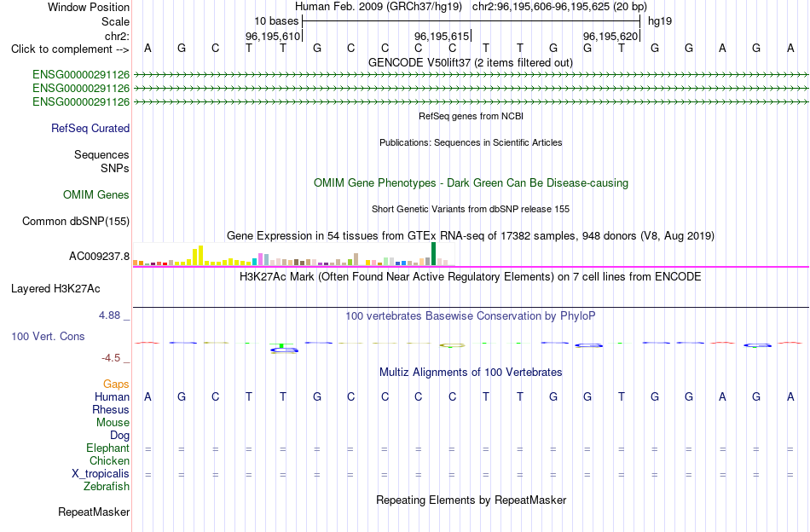This screenshot has width=810, height=532.
Task: Click the Common dbSNP(155) track label
Action: click(76, 221)
